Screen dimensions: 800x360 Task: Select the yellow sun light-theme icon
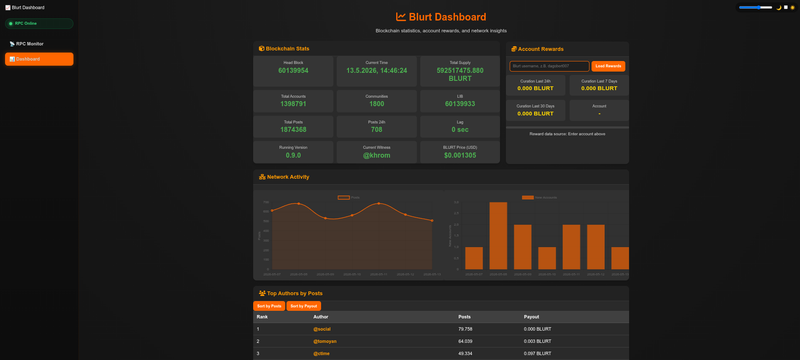[792, 8]
